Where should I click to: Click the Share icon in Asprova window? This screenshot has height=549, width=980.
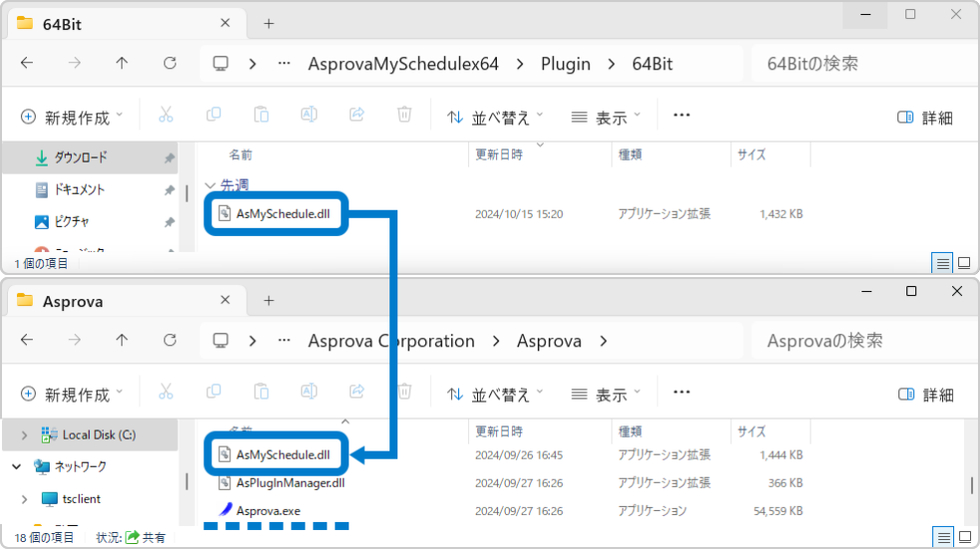tap(357, 392)
